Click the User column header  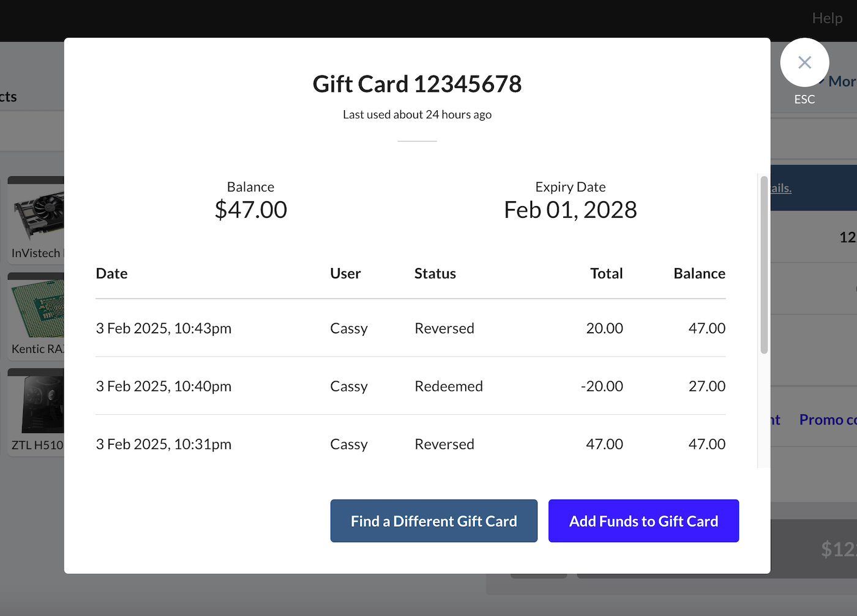tap(345, 273)
